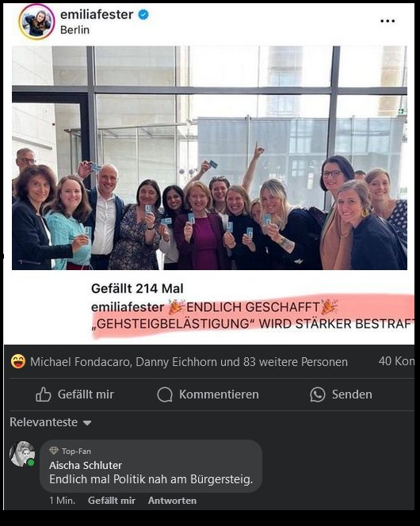Image resolution: width=420 pixels, height=526 pixels.
Task: Click the blue verified badge icon
Action: tap(143, 14)
